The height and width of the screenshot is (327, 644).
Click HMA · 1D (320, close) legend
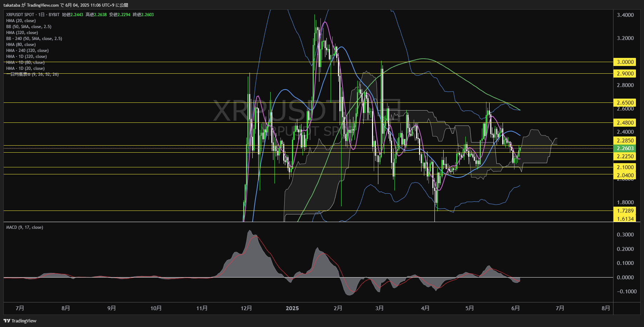pos(26,56)
